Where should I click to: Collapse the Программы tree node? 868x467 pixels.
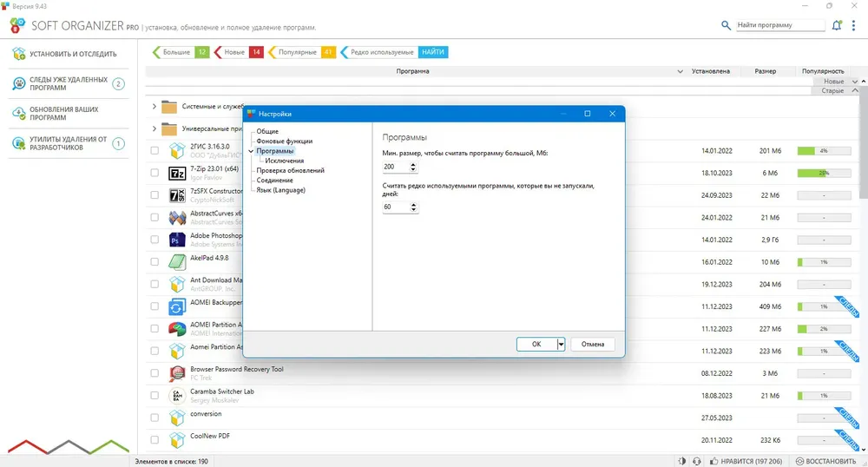point(251,151)
